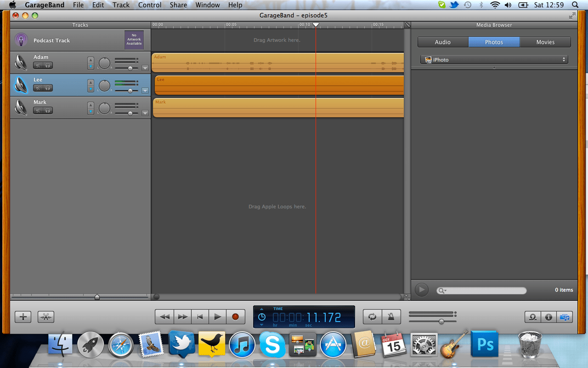Enable the cycle region button
This screenshot has width=588, height=368.
pos(372,316)
